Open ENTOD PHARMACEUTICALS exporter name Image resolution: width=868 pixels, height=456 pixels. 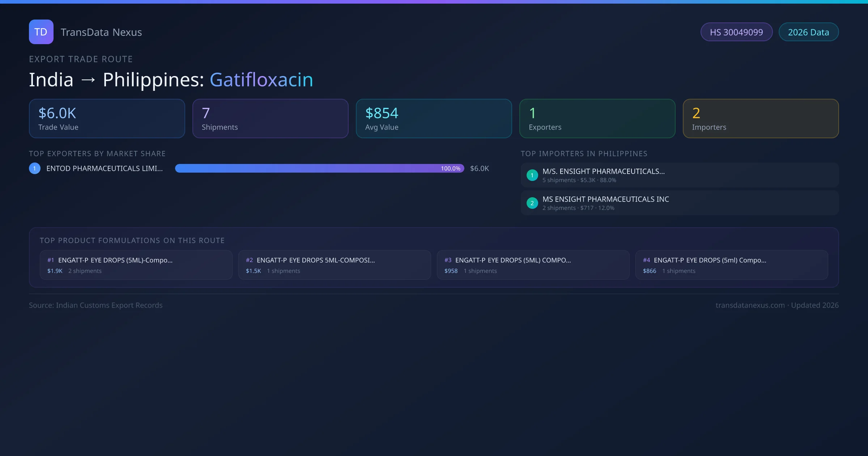tap(105, 168)
